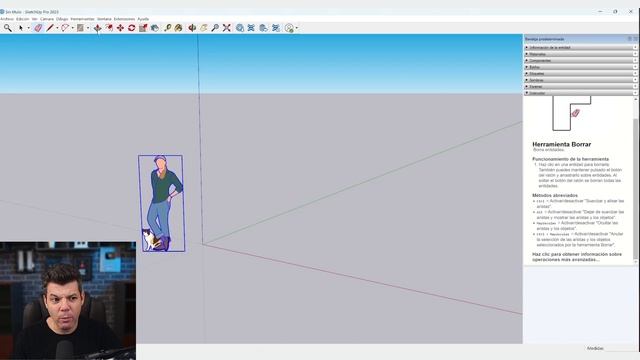The width and height of the screenshot is (640, 360).
Task: Open the Archivo menu
Action: click(x=7, y=19)
